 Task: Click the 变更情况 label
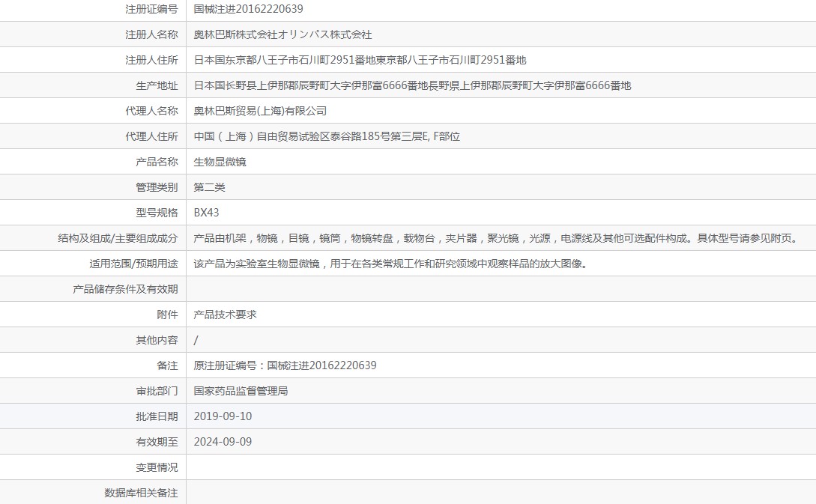(x=157, y=467)
